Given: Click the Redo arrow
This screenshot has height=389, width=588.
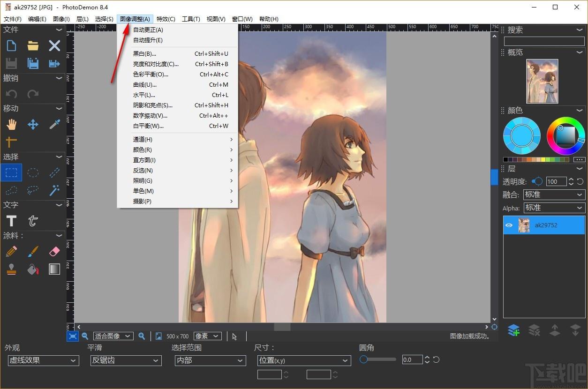Looking at the screenshot, I should (x=33, y=94).
